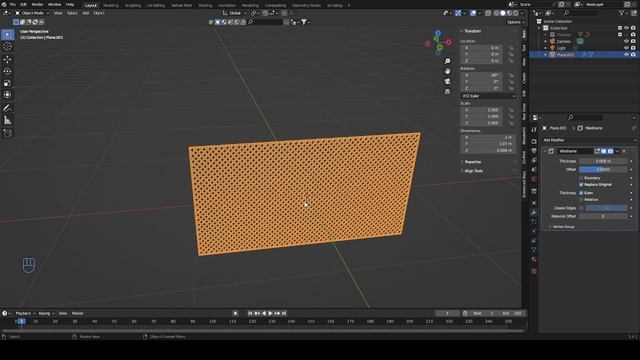Expand the Properties panel in sidebar

(472, 162)
